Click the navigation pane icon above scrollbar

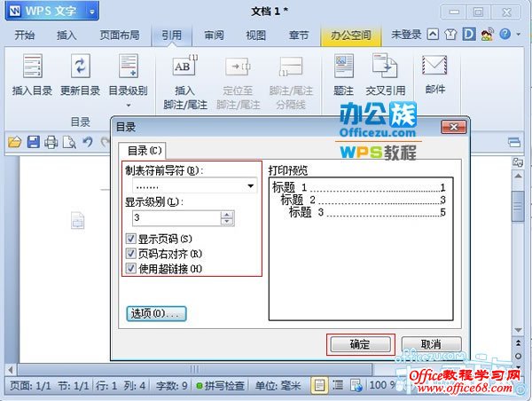(518, 162)
